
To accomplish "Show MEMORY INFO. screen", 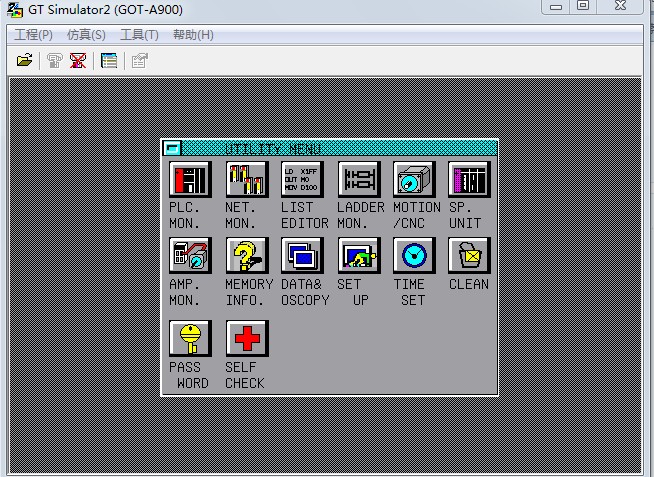I will point(246,257).
